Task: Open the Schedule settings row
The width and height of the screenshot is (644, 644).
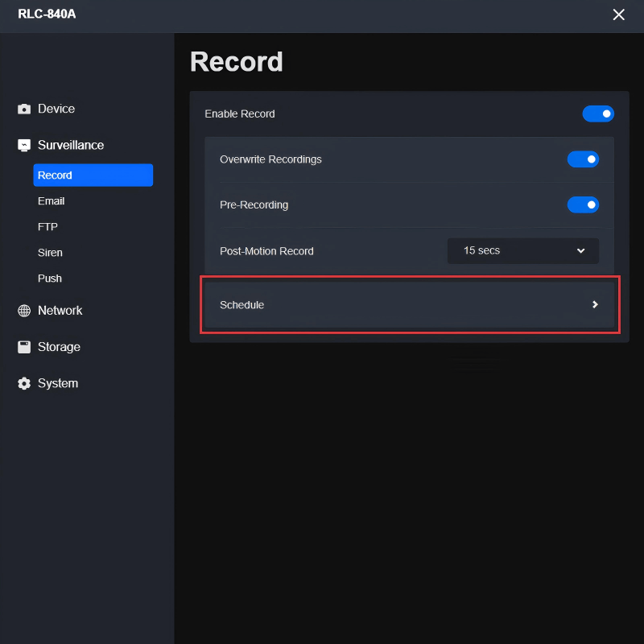Action: (410, 305)
